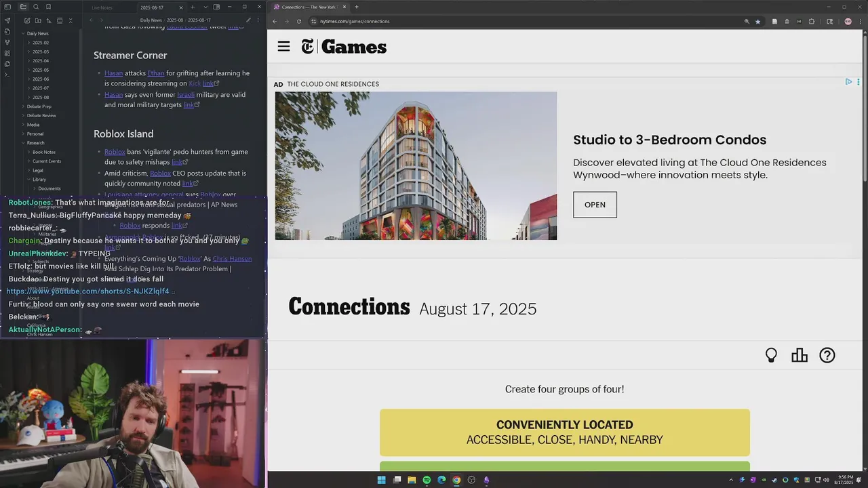
Task: Click the Daily News breadcrumb
Action: [x=151, y=20]
